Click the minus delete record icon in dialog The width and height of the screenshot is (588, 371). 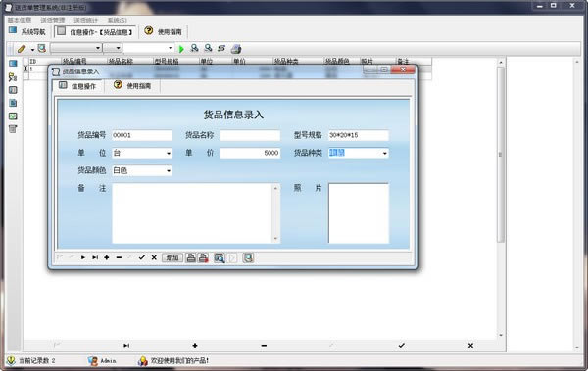119,257
